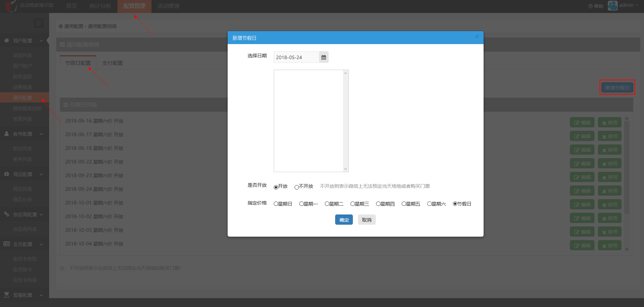The image size is (644, 307).
Task: Choose 星期四 as the price option
Action: coord(378,204)
